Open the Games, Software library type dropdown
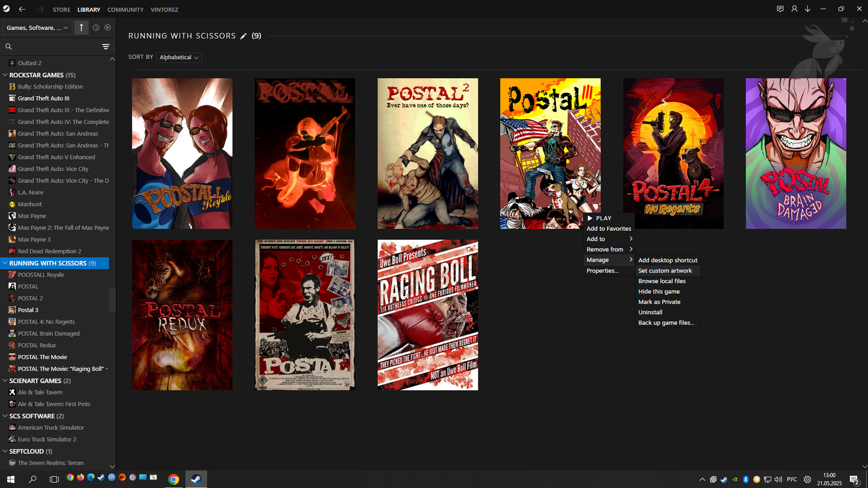868x488 pixels. click(x=37, y=28)
